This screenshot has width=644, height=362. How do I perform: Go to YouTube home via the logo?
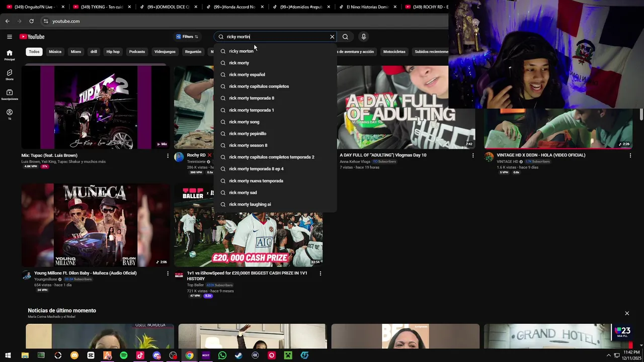pyautogui.click(x=32, y=37)
